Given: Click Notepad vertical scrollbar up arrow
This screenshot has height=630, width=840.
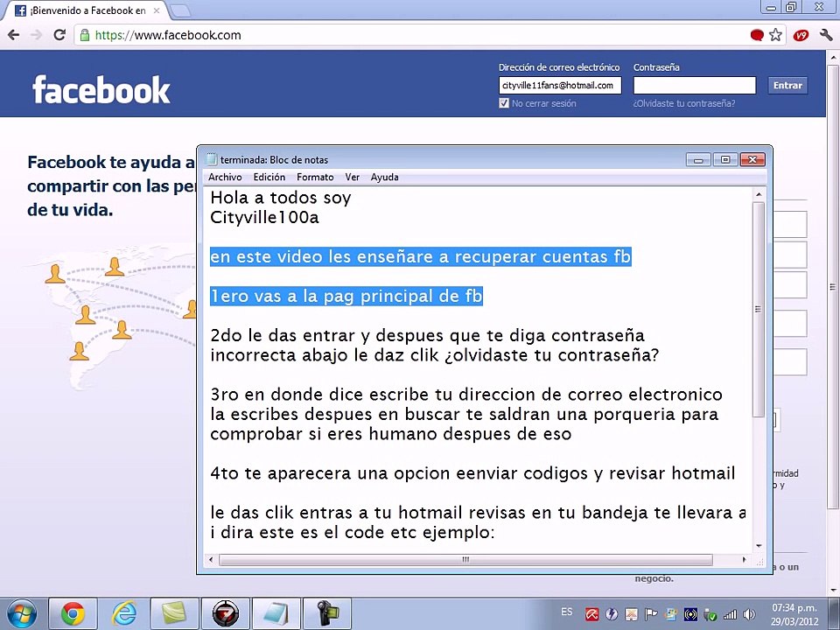Looking at the screenshot, I should click(758, 194).
